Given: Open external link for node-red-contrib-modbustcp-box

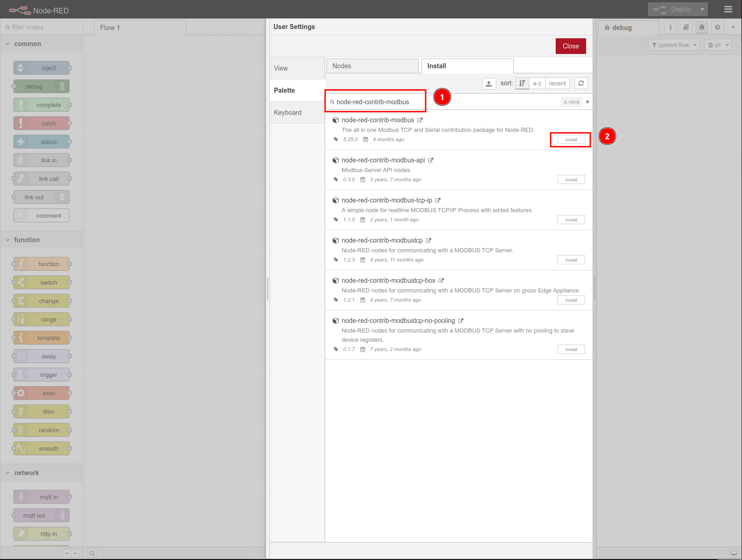Looking at the screenshot, I should [441, 280].
